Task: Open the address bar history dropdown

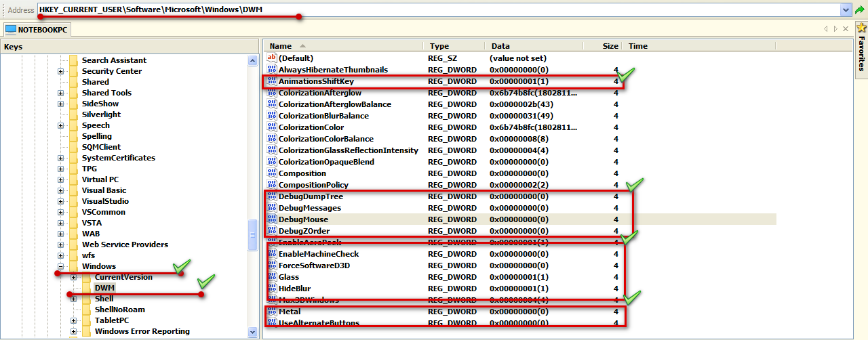Action: tap(846, 10)
